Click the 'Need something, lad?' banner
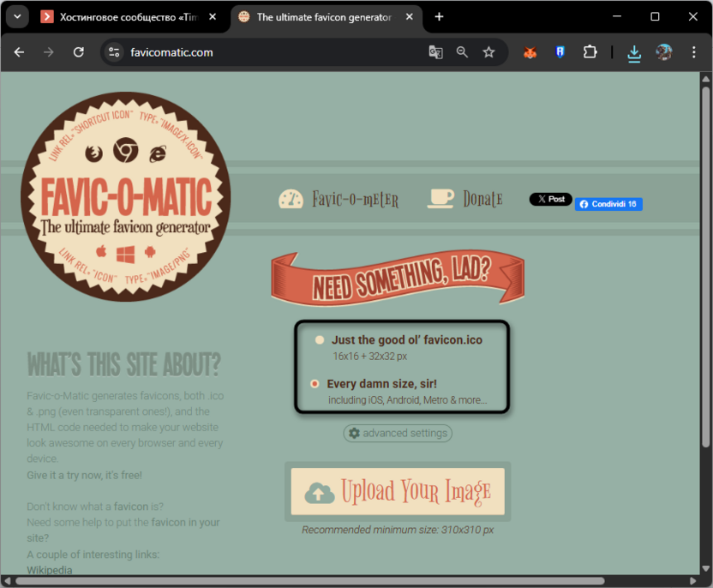Image resolution: width=713 pixels, height=588 pixels. click(398, 278)
